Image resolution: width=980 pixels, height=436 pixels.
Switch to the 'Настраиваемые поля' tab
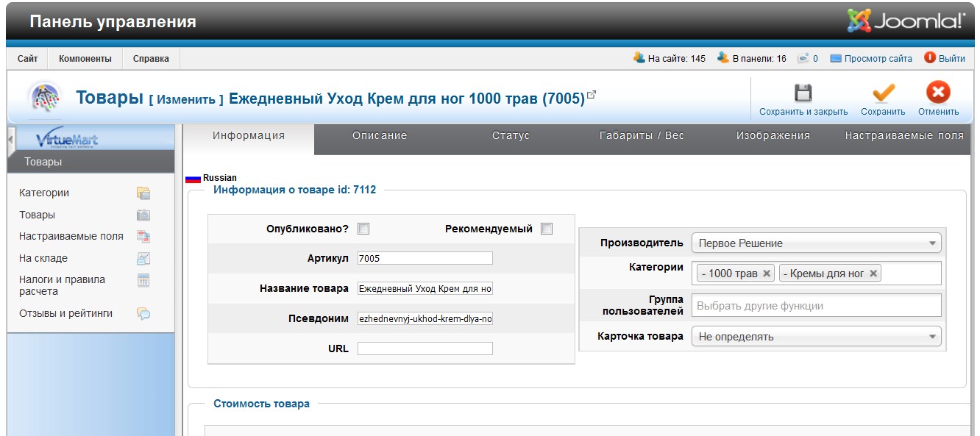click(904, 135)
